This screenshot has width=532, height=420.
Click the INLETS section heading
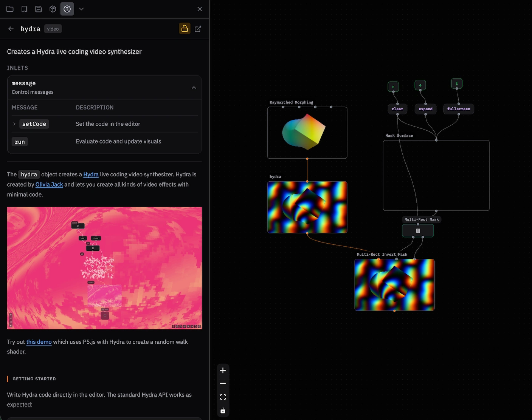17,68
